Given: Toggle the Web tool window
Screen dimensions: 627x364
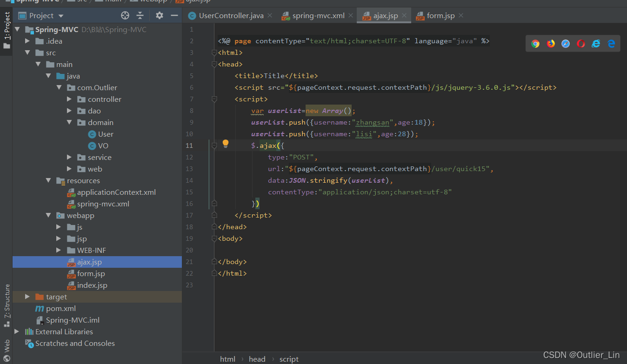Looking at the screenshot, I should [7, 351].
